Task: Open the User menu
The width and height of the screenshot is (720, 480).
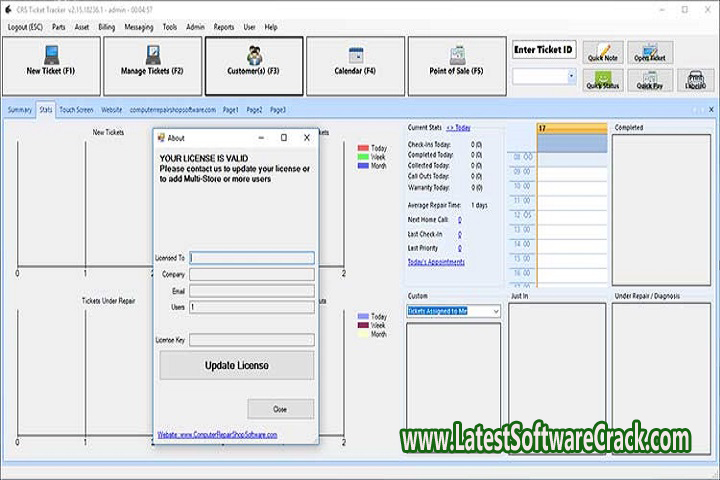Action: (249, 27)
